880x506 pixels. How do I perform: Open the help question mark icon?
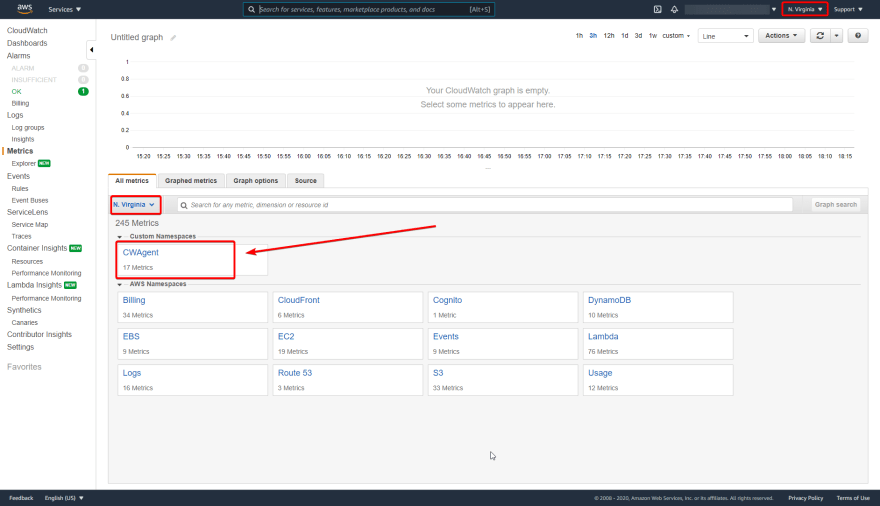[858, 36]
